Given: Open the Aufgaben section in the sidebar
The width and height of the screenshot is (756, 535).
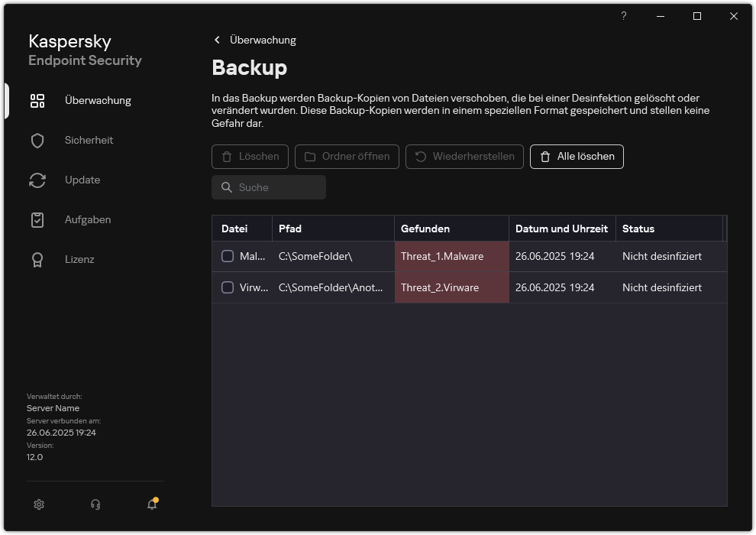Looking at the screenshot, I should [87, 220].
